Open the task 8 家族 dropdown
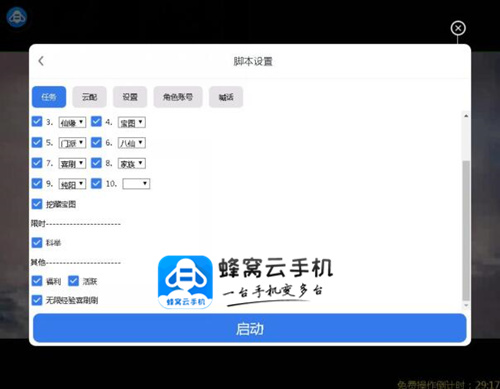500x389 pixels. point(132,164)
